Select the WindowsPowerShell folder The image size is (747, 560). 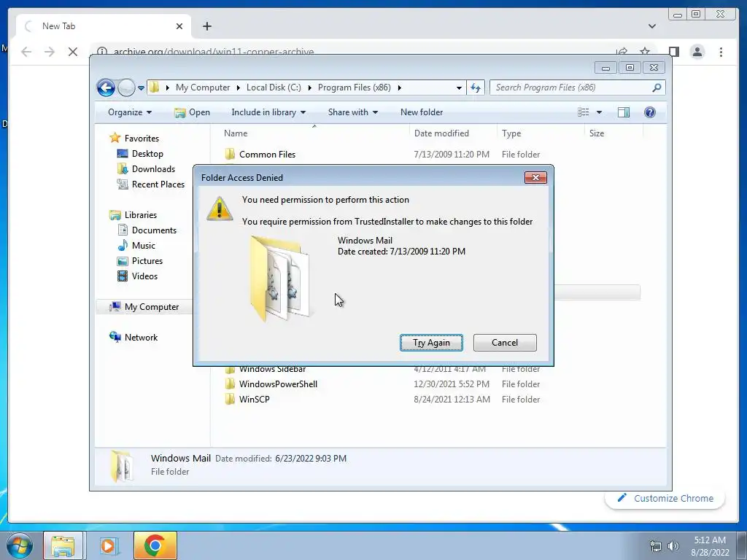point(278,384)
